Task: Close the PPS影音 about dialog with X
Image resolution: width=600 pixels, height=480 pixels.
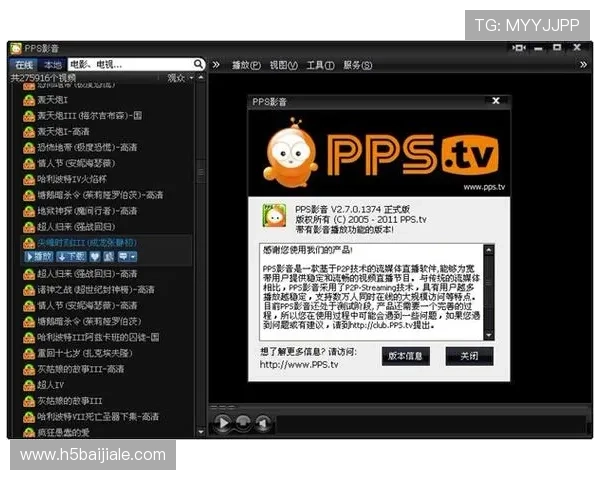Action: [x=496, y=101]
